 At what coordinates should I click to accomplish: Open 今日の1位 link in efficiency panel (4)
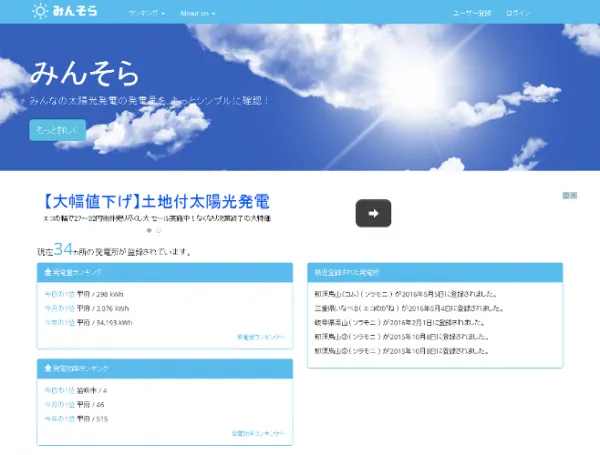point(59,390)
